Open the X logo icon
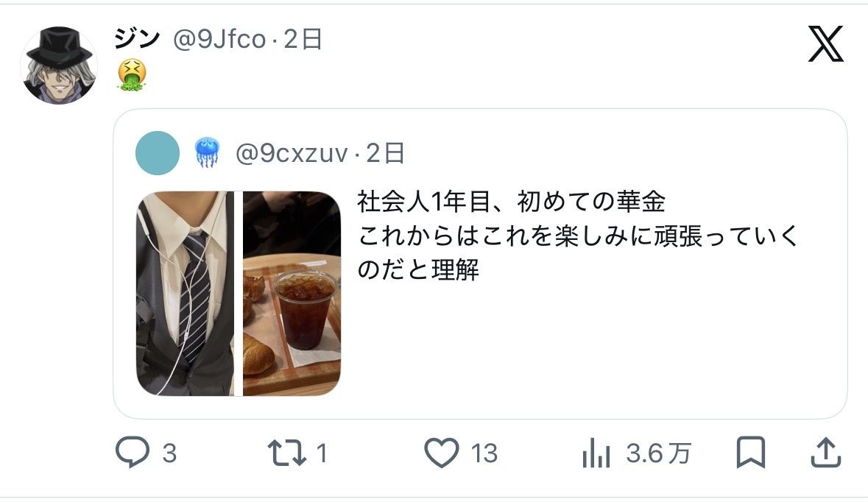The height and width of the screenshot is (502, 868). (825, 43)
